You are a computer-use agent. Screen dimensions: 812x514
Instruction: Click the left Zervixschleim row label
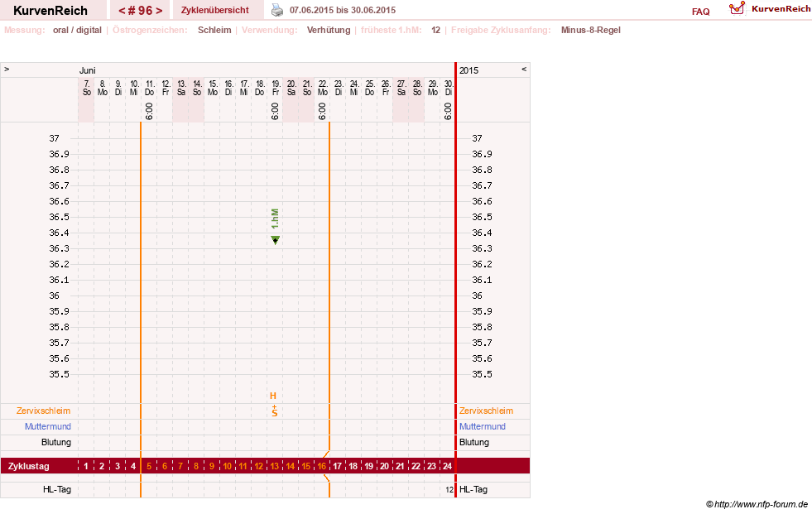44,411
